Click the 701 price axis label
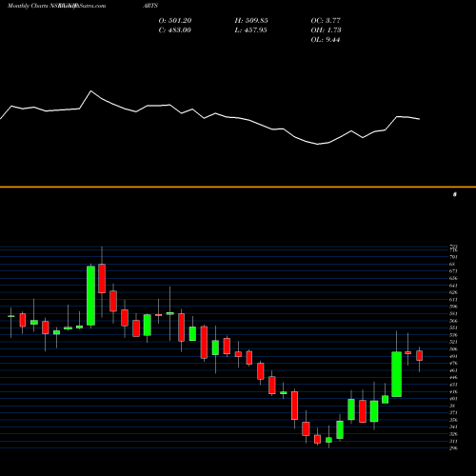 coord(453,257)
